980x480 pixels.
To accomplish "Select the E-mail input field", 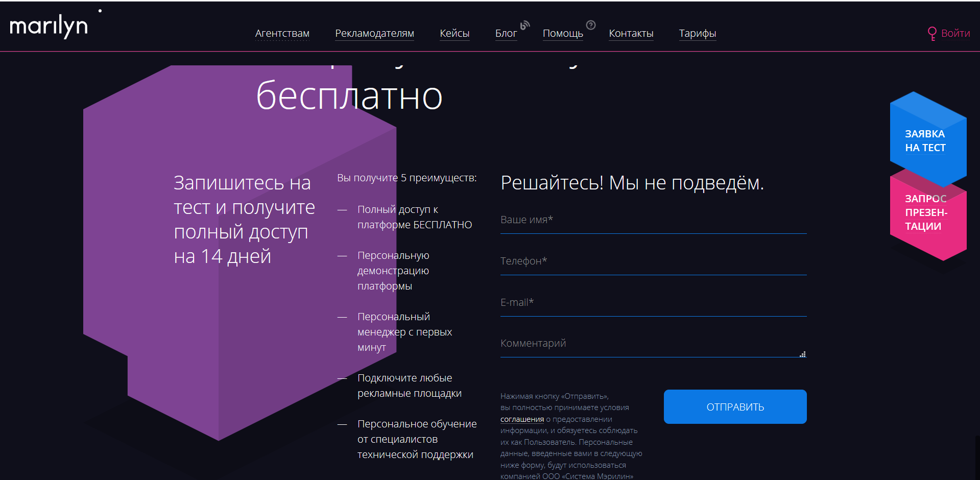I will pyautogui.click(x=653, y=303).
